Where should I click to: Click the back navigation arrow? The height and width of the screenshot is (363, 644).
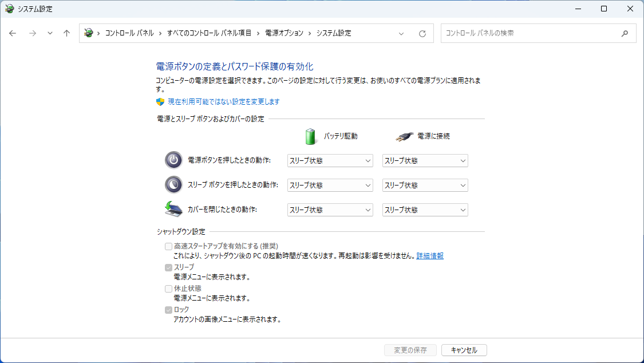tap(13, 33)
